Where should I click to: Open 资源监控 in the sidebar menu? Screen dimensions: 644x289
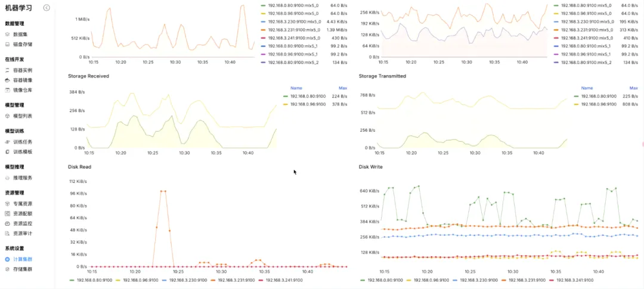point(23,223)
